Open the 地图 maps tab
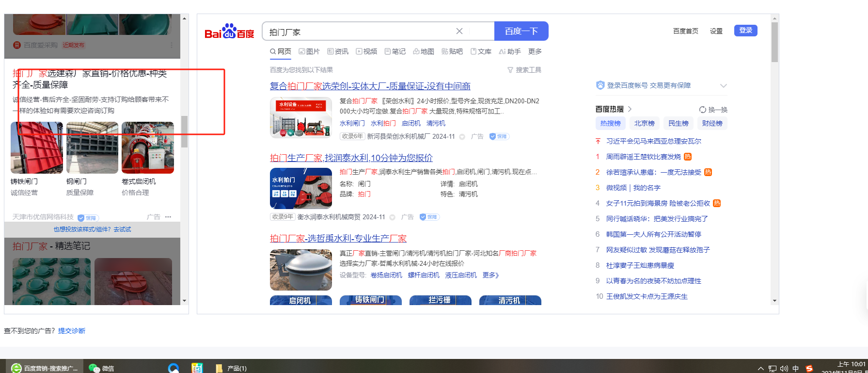The height and width of the screenshot is (373, 868). [x=424, y=51]
